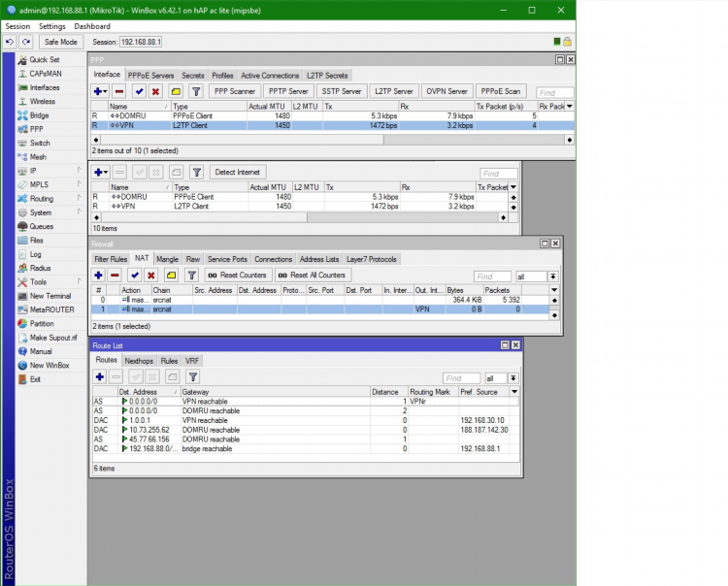Disable selected PPP interface with red X
The image size is (728, 586).
pyautogui.click(x=155, y=91)
